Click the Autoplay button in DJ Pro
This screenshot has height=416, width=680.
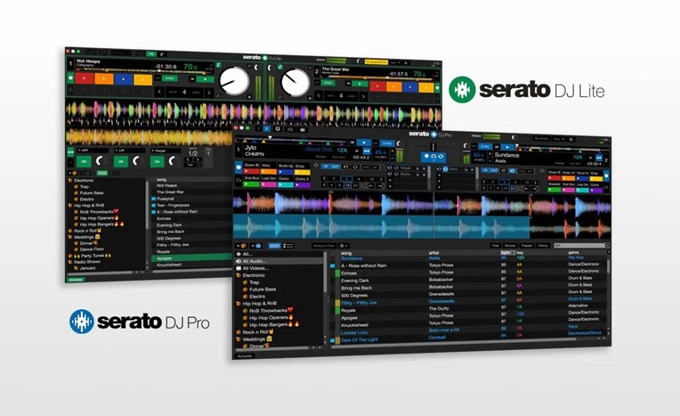coord(244,356)
